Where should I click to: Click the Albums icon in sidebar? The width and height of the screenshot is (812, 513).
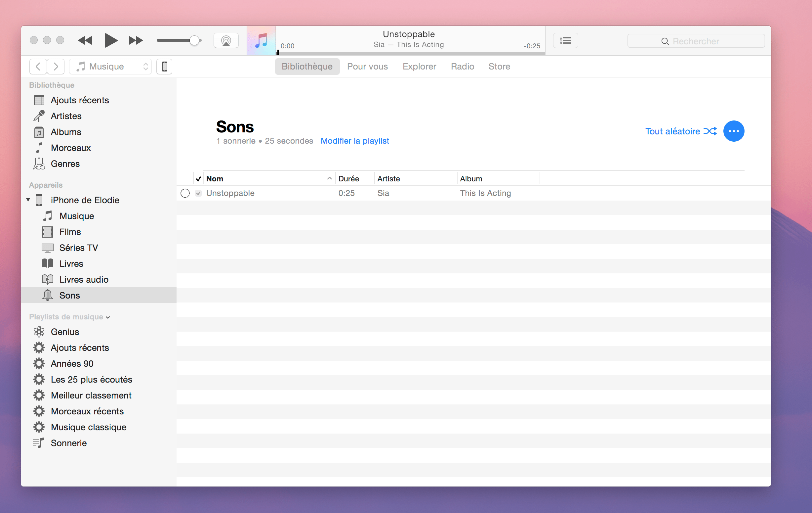pos(40,132)
